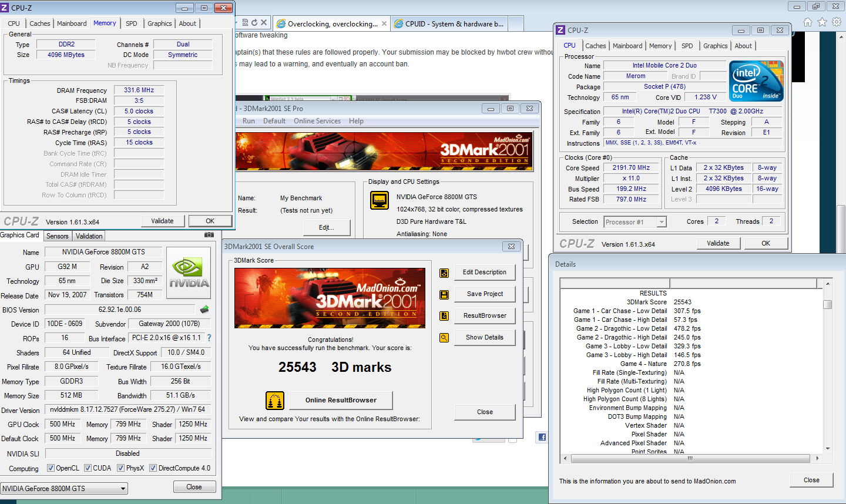Click the browser Favorites star icon

coord(822,22)
